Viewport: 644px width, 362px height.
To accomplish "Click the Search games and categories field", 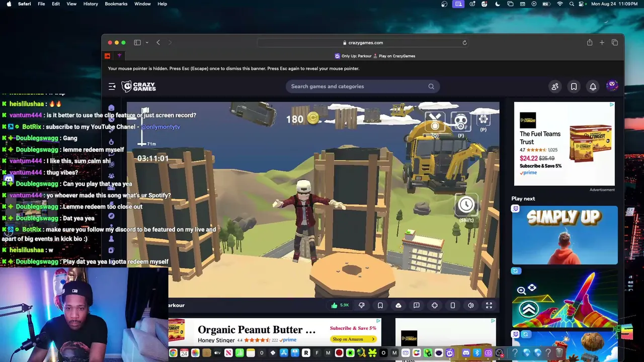I will (362, 86).
